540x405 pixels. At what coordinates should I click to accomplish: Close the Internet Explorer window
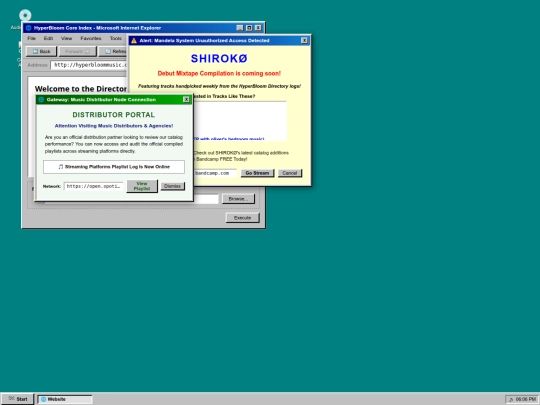pos(258,28)
